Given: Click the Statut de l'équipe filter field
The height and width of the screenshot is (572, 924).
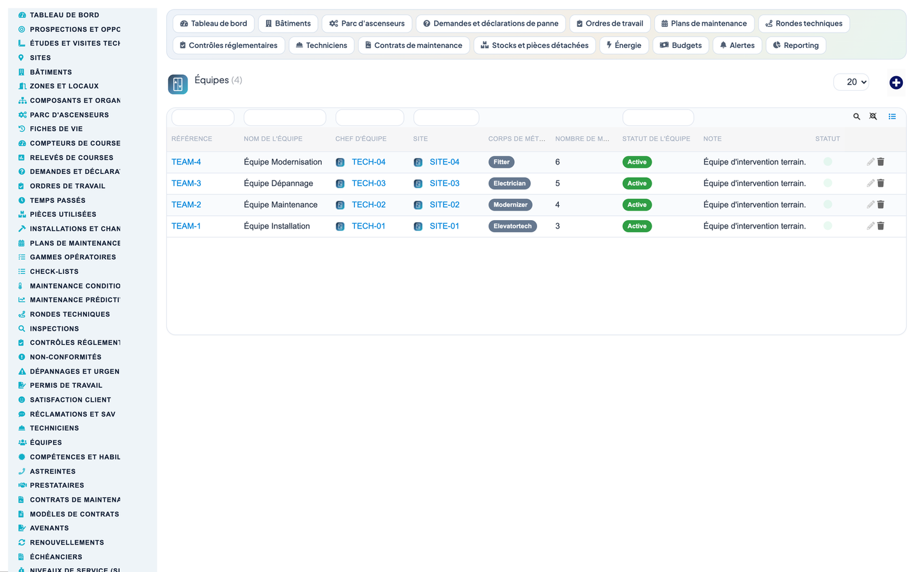Looking at the screenshot, I should [658, 118].
